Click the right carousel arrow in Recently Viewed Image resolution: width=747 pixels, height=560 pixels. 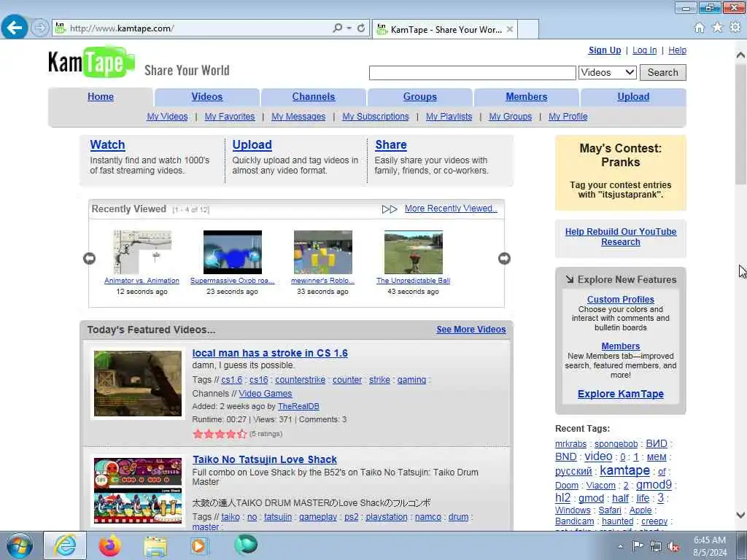[504, 258]
